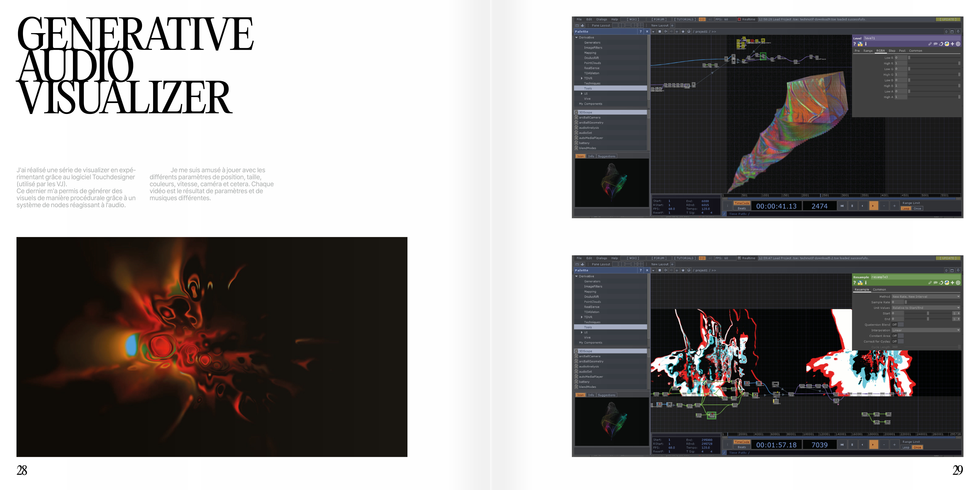The width and height of the screenshot is (980, 490).
Task: Open the File menu in the top screenshot
Action: click(579, 19)
